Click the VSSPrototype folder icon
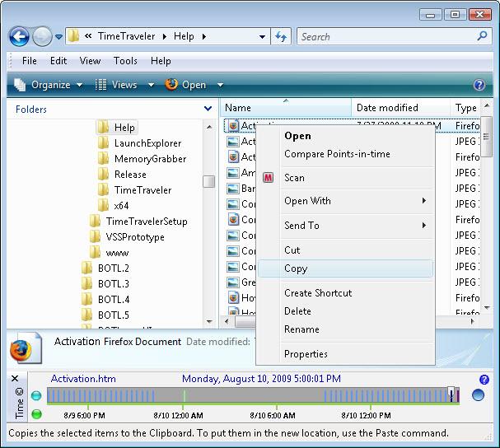Screen dimensions: 500x448 click(x=95, y=236)
